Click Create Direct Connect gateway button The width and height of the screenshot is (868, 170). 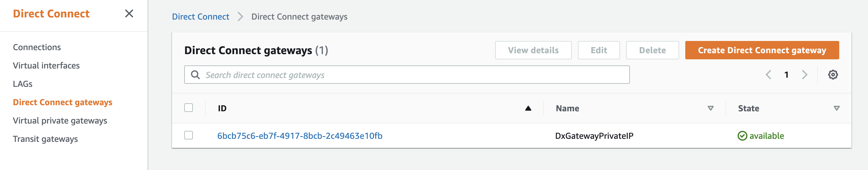(762, 50)
